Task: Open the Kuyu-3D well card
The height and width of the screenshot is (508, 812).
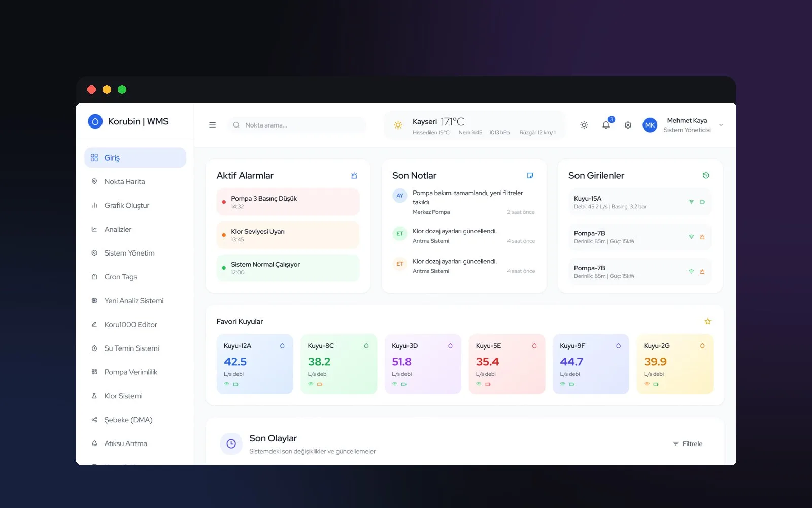Action: coord(423,364)
